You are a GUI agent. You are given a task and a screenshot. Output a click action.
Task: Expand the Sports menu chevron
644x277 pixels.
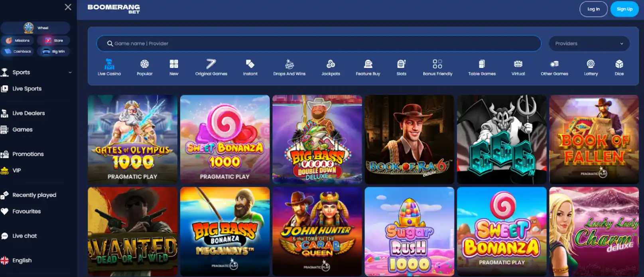[x=70, y=73]
